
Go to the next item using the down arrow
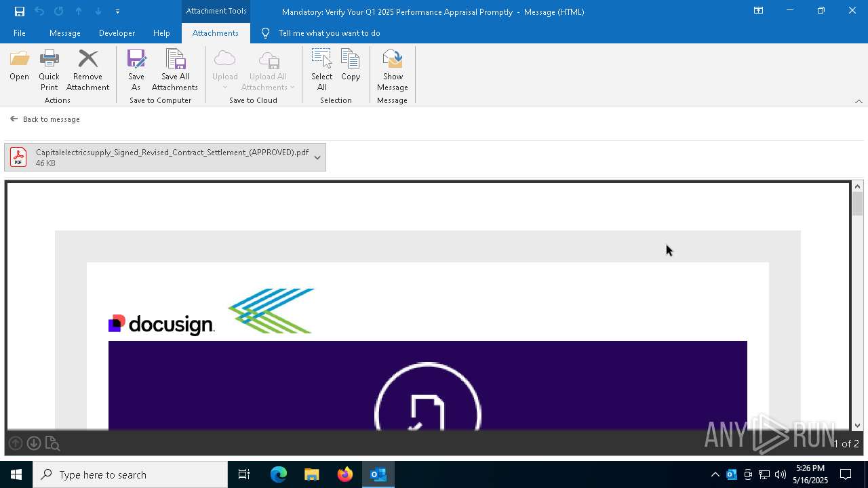(x=98, y=12)
